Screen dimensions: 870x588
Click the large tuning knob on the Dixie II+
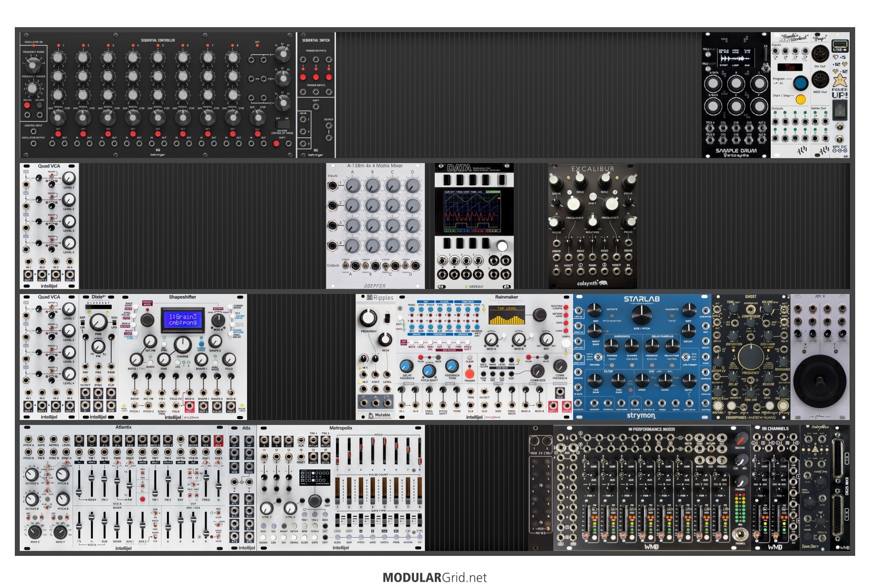98,322
